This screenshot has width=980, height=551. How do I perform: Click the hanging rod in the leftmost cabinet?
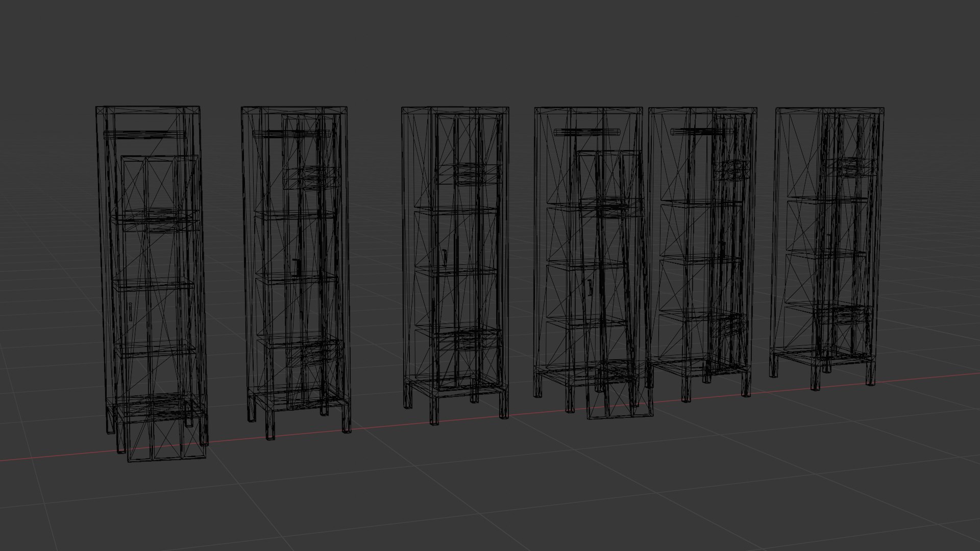tap(145, 135)
